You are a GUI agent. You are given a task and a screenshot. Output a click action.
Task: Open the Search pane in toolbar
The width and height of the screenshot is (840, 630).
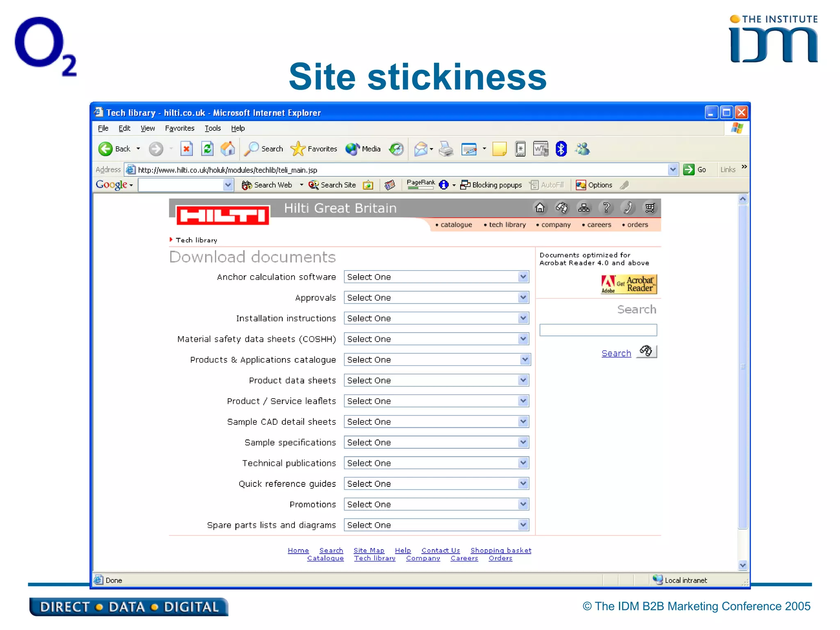point(263,149)
